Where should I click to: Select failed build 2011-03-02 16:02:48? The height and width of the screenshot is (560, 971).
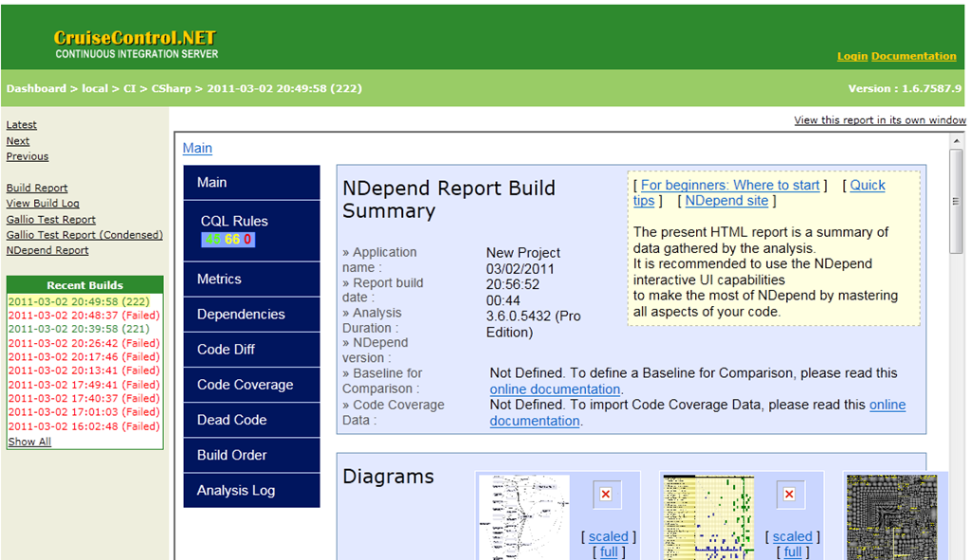pos(84,426)
